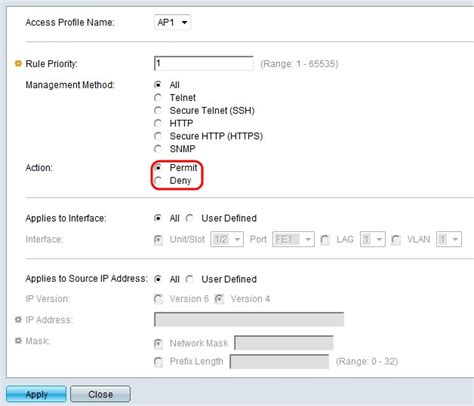
Task: Click the "Applies to Interface:" label
Action: click(x=66, y=218)
